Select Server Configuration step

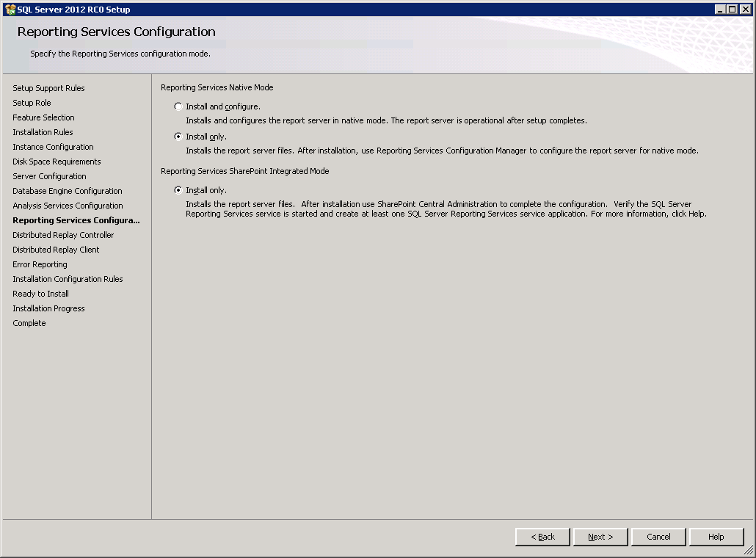tap(49, 176)
